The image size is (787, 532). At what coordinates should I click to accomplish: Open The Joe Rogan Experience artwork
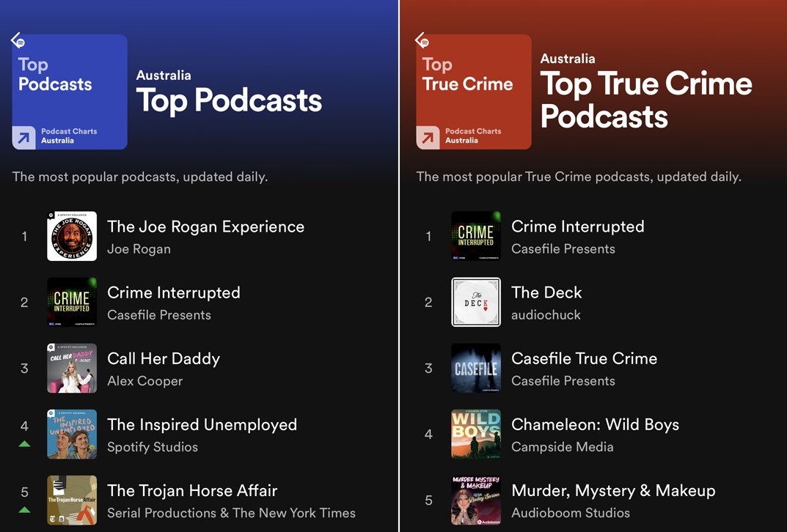pos(72,236)
